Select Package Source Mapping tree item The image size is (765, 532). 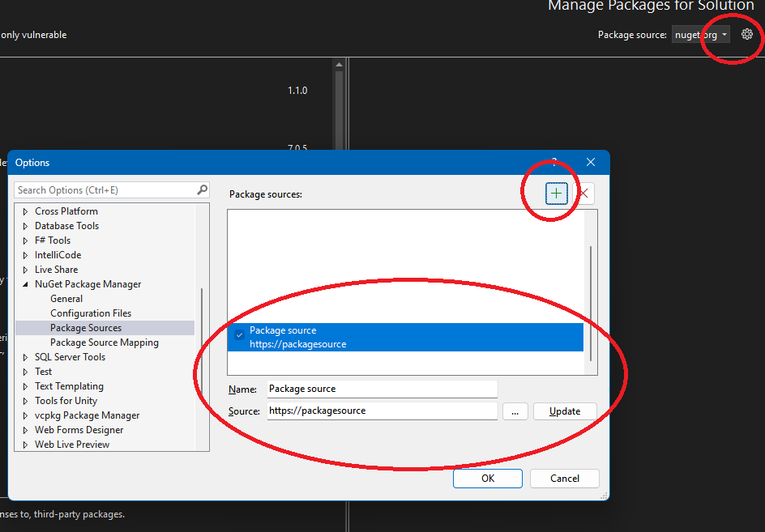pos(105,343)
